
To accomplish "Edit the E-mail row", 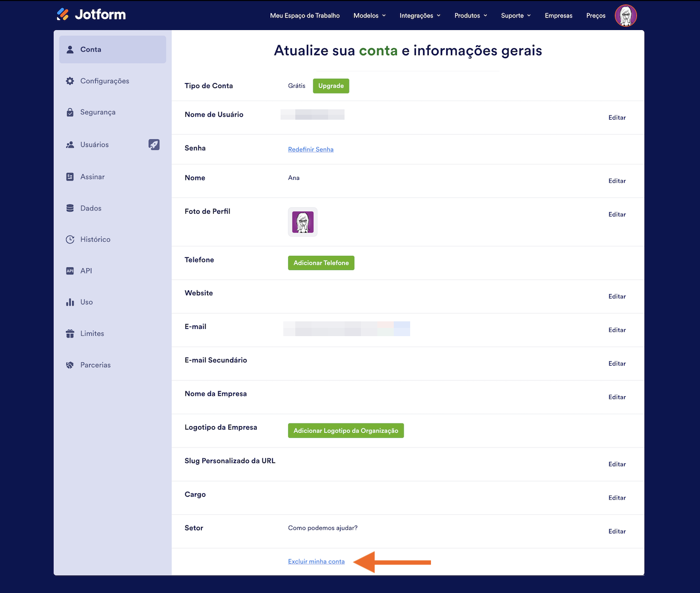I will pos(617,330).
